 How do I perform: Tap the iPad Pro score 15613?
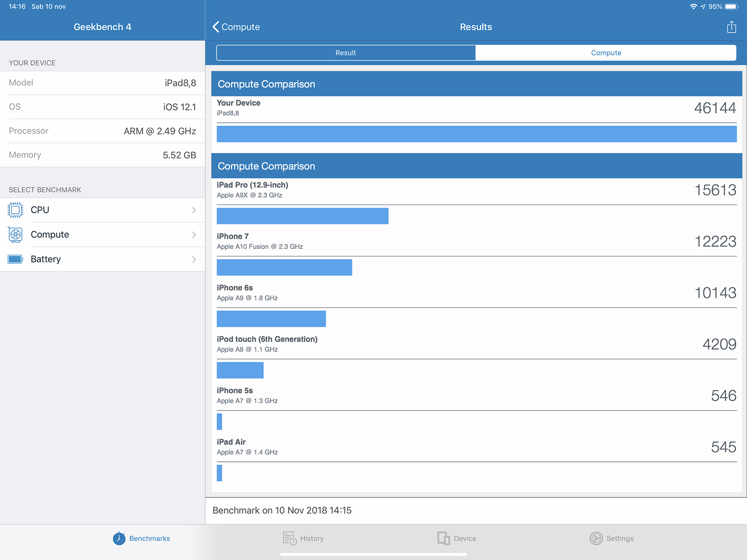point(716,191)
